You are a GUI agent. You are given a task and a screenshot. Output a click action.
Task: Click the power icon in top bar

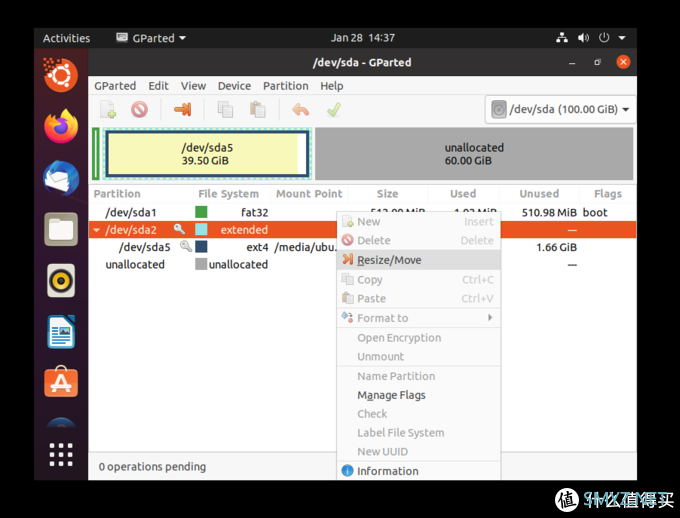point(604,38)
